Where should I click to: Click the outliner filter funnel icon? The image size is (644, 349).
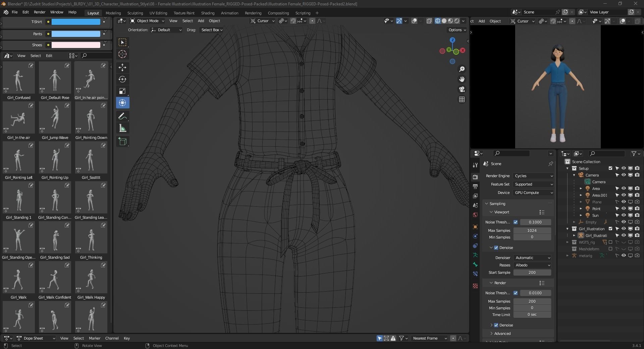coord(634,153)
